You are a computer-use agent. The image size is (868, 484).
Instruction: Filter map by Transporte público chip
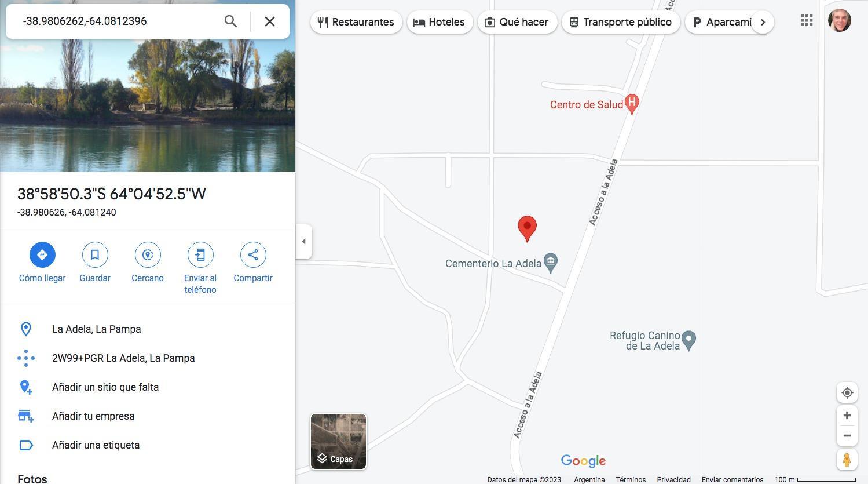tap(621, 22)
